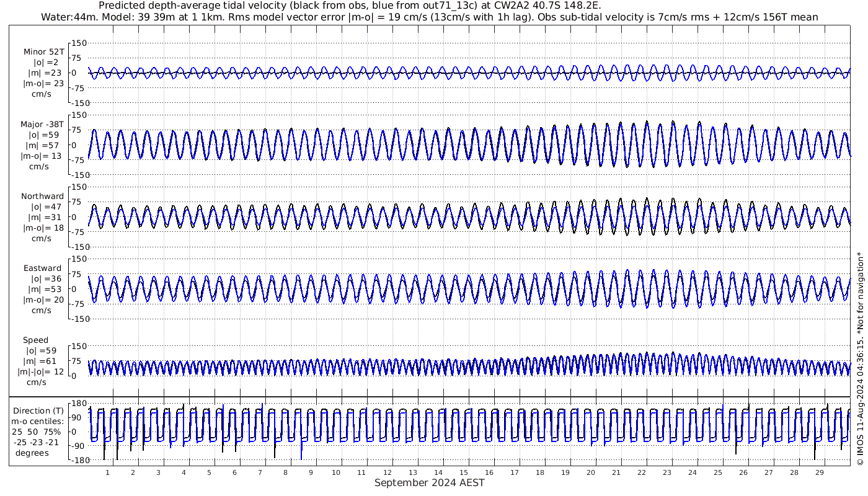The height and width of the screenshot is (496, 868).
Task: Click the 'Speed' panel label
Action: [35, 340]
